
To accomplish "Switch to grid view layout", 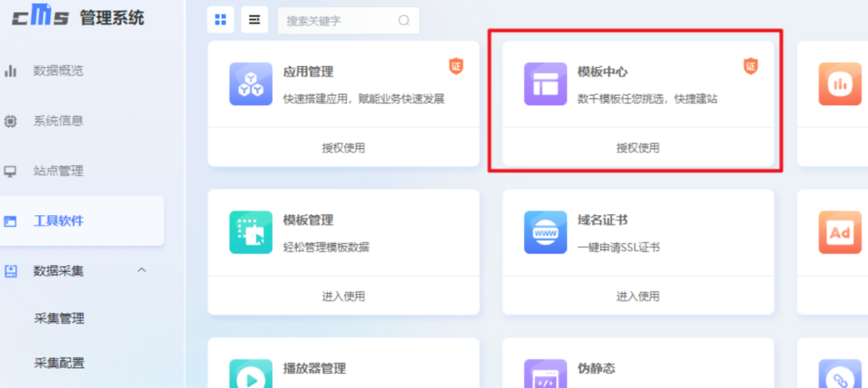I will 220,19.
